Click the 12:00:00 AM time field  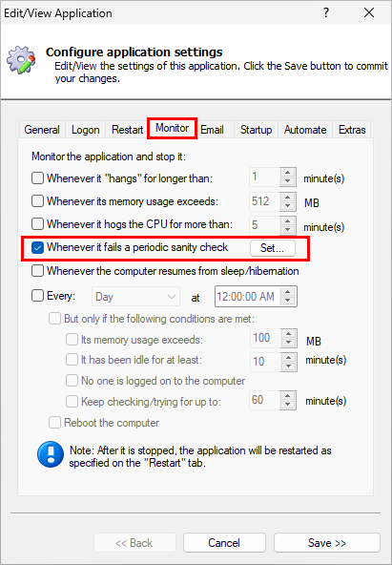click(247, 297)
